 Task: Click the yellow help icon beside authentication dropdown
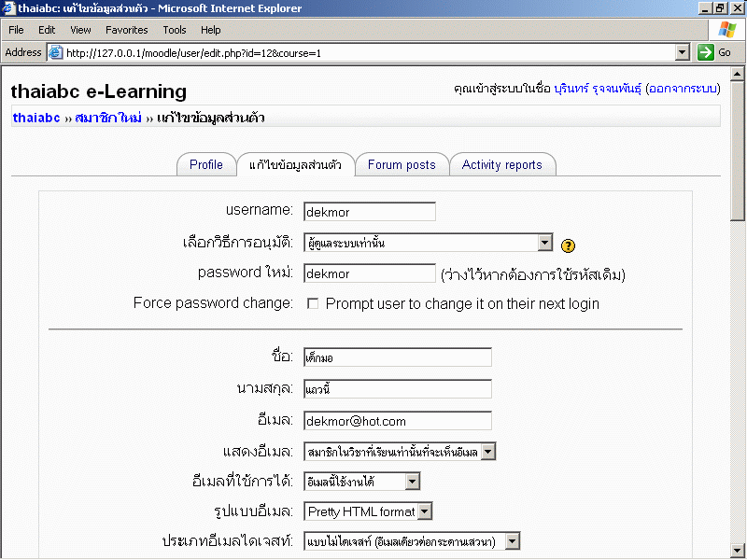click(x=569, y=245)
